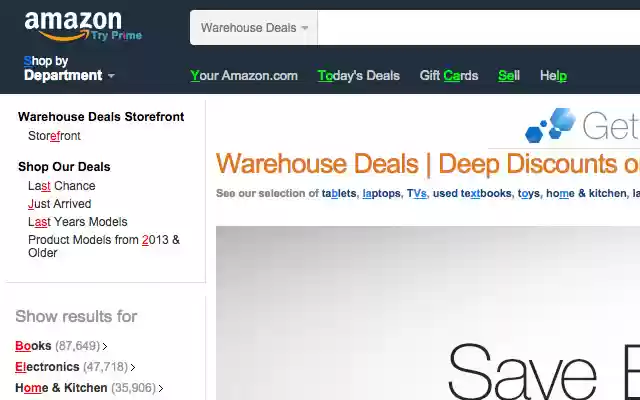Filter results by Electronics
640x400 pixels.
click(47, 367)
